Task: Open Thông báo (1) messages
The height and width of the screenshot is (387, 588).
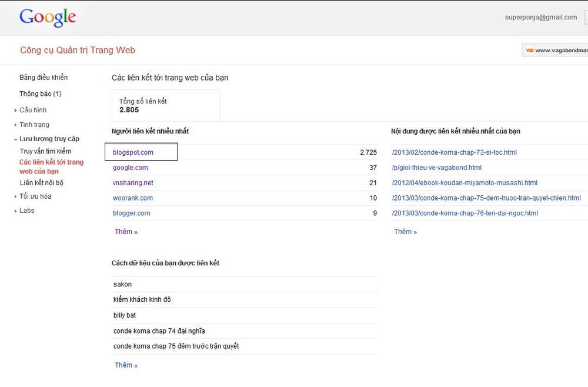Action: tap(41, 94)
